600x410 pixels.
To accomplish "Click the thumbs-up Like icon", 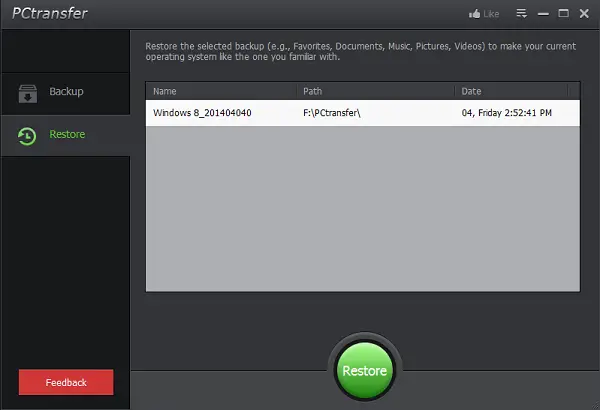I will 474,14.
